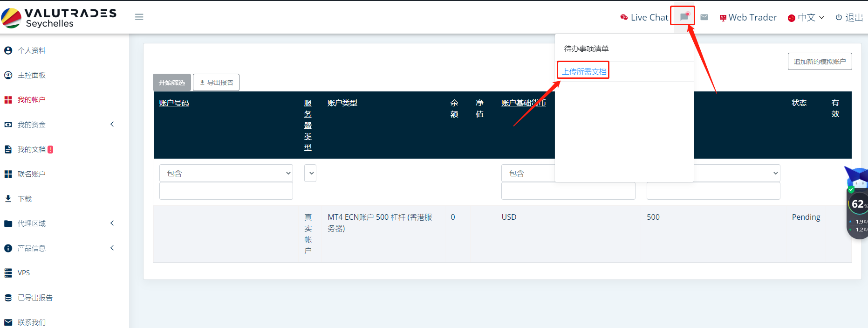The height and width of the screenshot is (328, 868).
Task: Open VPS in the sidebar
Action: point(24,273)
